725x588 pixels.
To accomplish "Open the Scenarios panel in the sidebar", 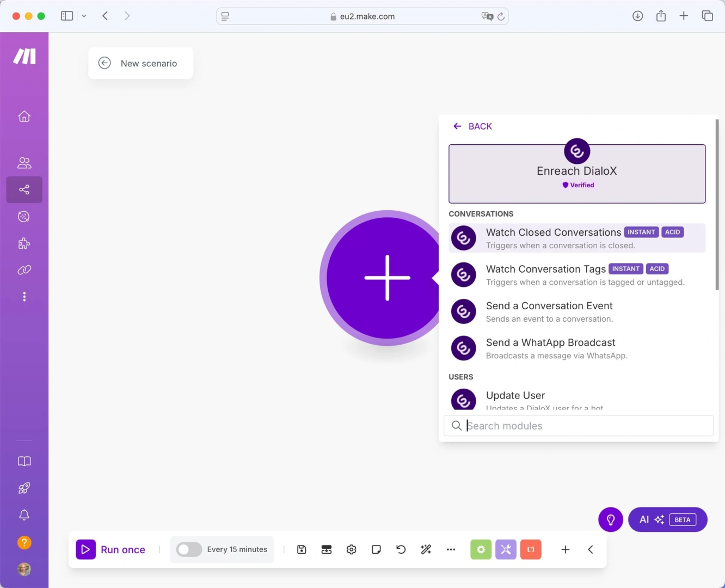I will click(24, 189).
